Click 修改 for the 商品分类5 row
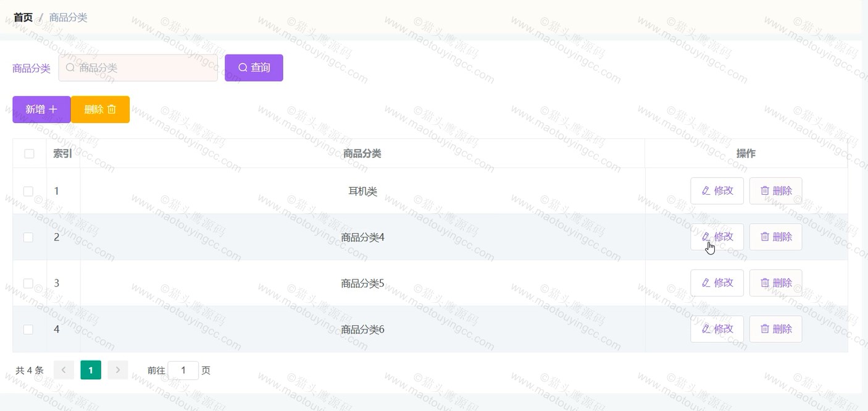This screenshot has height=411, width=868. (717, 283)
